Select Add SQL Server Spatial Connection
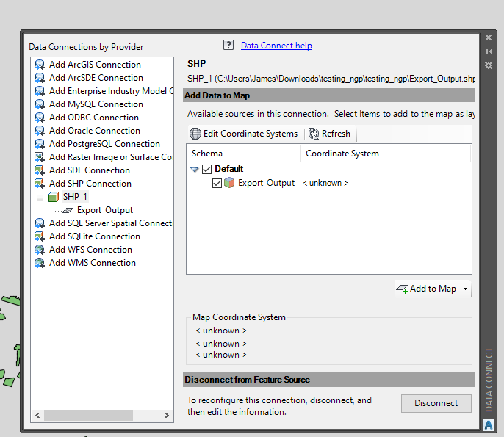The width and height of the screenshot is (504, 437). [x=110, y=223]
